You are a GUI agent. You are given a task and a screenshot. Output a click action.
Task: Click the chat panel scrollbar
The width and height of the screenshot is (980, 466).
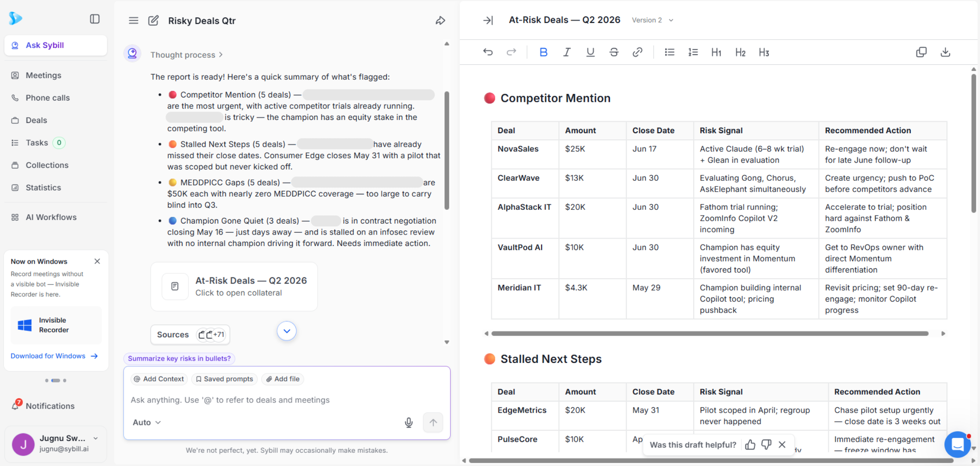[447, 150]
